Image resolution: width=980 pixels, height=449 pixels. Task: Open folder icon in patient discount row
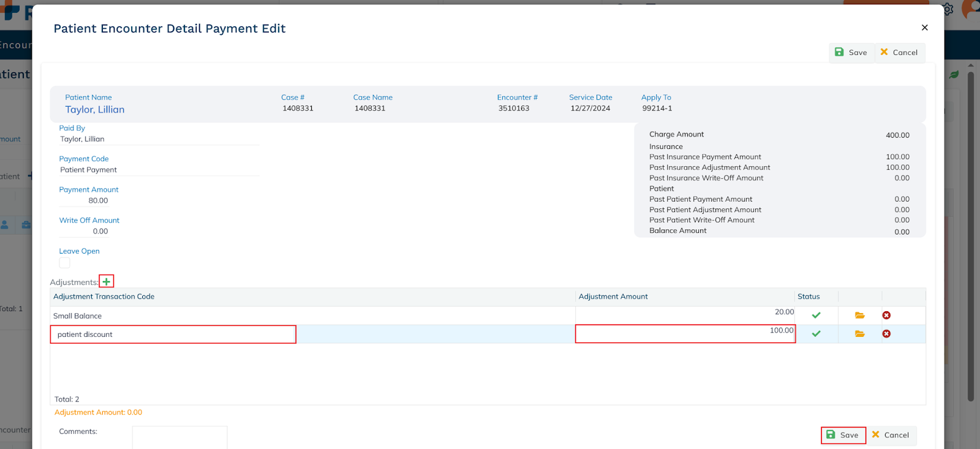coord(859,334)
